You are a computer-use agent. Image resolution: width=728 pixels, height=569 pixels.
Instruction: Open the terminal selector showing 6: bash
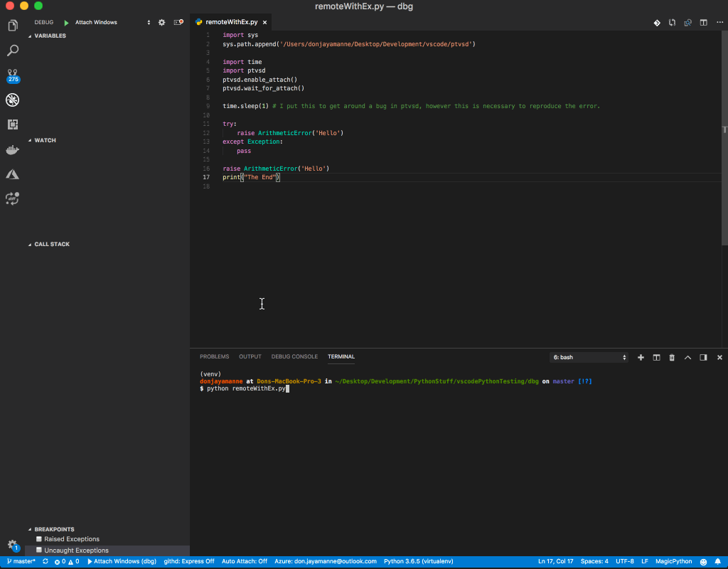click(x=588, y=357)
